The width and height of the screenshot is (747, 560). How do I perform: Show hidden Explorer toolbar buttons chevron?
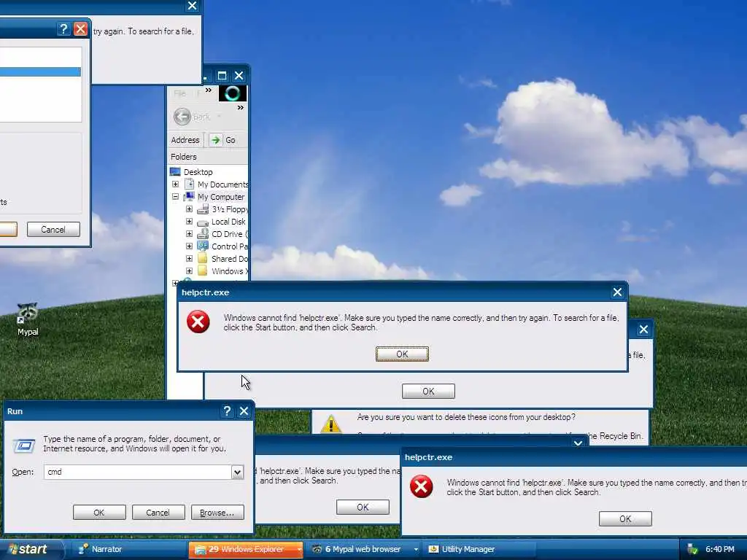[x=241, y=108]
